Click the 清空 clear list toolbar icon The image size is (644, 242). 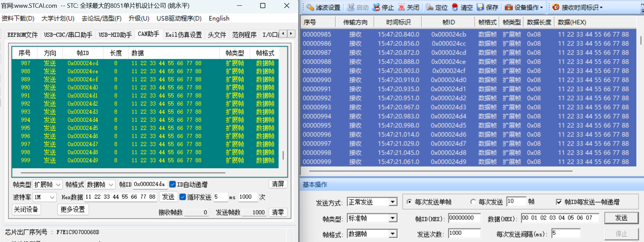coord(462,7)
